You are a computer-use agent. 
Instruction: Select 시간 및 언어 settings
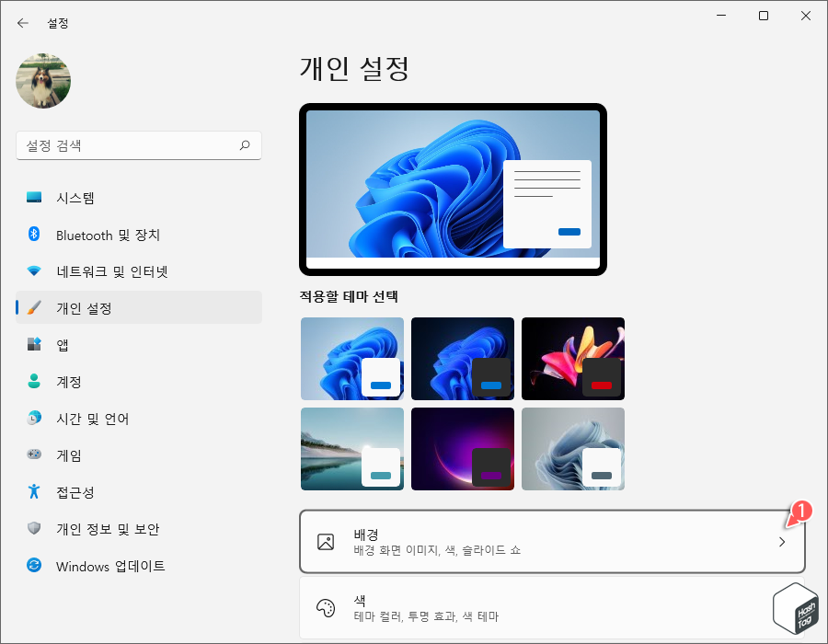coord(78,419)
